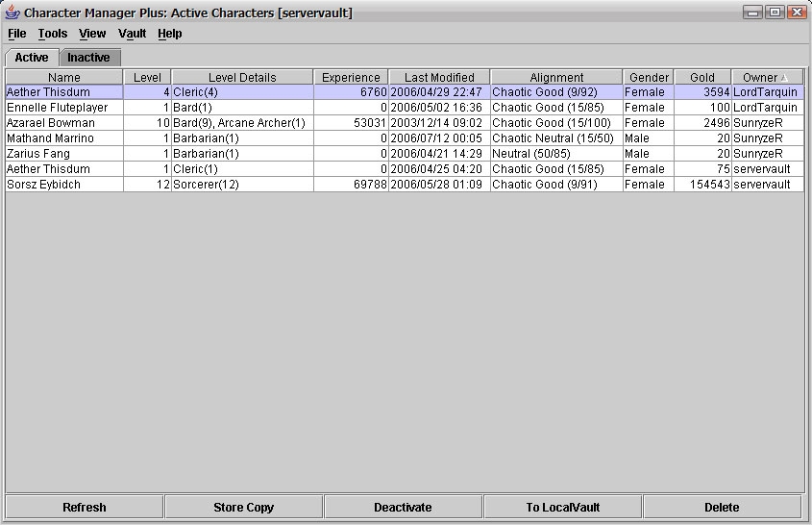The image size is (812, 525).
Task: Click the Java icon in title bar
Action: tap(12, 12)
